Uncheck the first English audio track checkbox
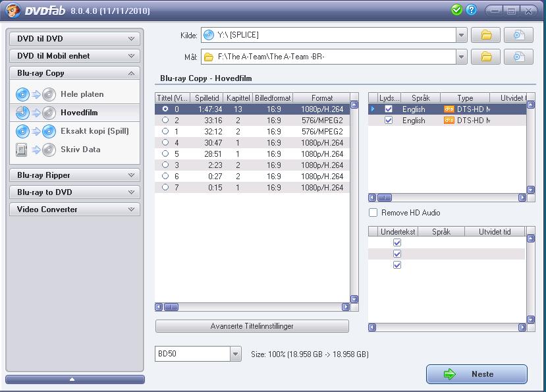 389,109
